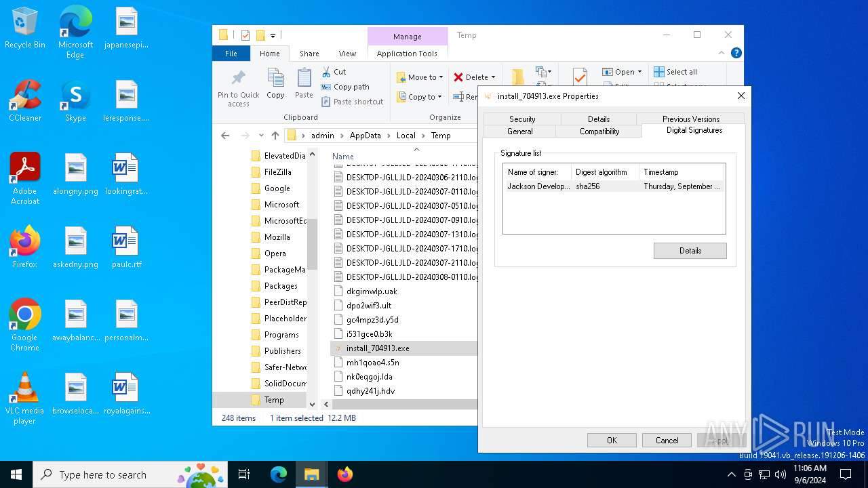Click Local in address bar path
The height and width of the screenshot is (488, 868).
coord(406,136)
